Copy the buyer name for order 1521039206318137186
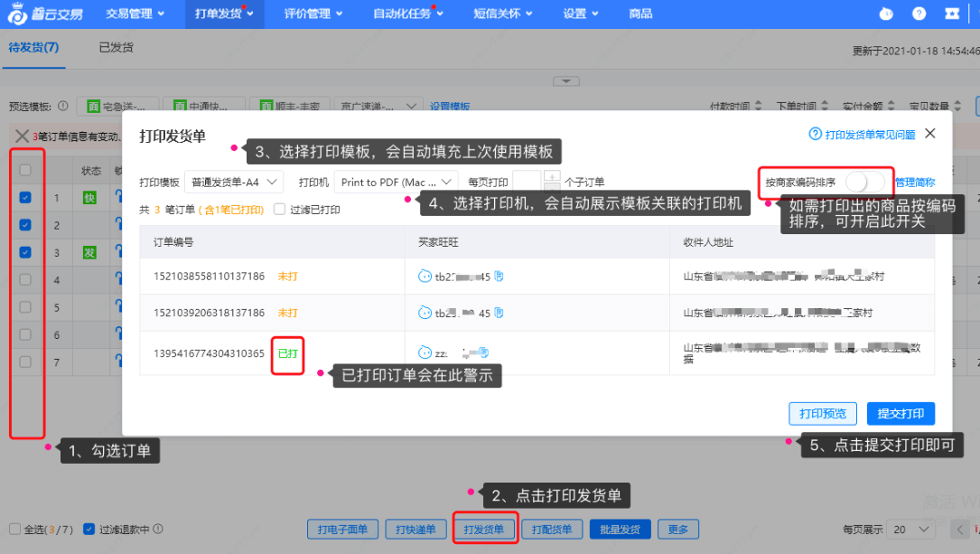Screen dimensions: 980x554 click(499, 312)
